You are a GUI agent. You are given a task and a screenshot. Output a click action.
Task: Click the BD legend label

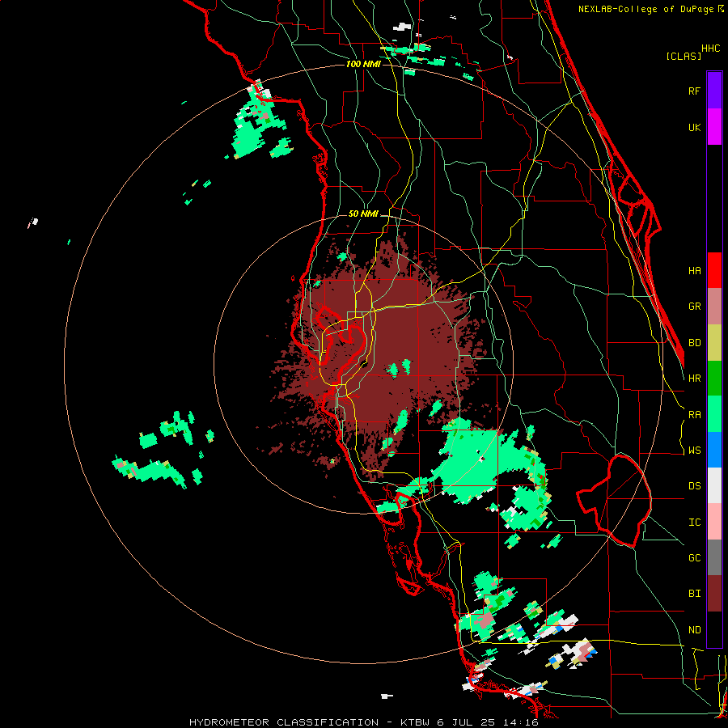click(x=694, y=343)
